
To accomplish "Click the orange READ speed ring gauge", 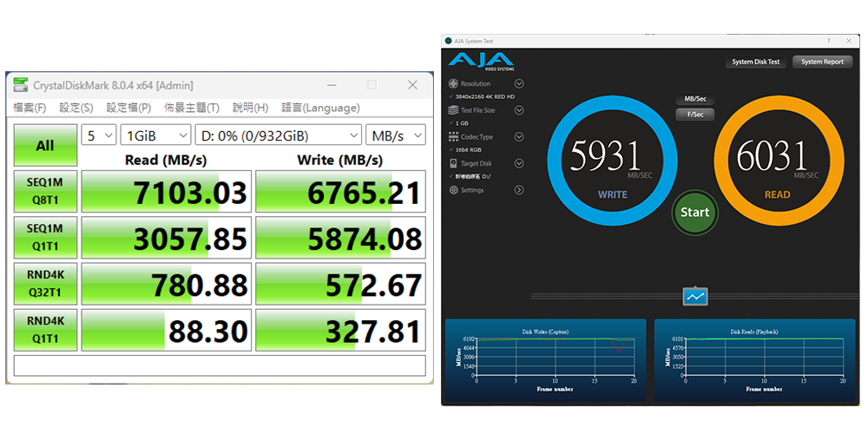I will point(779,161).
